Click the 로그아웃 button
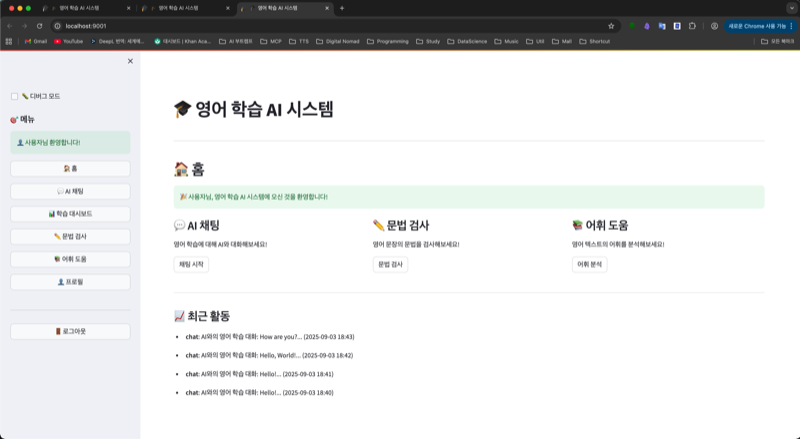Viewport: 800px width, 439px height. click(x=70, y=331)
